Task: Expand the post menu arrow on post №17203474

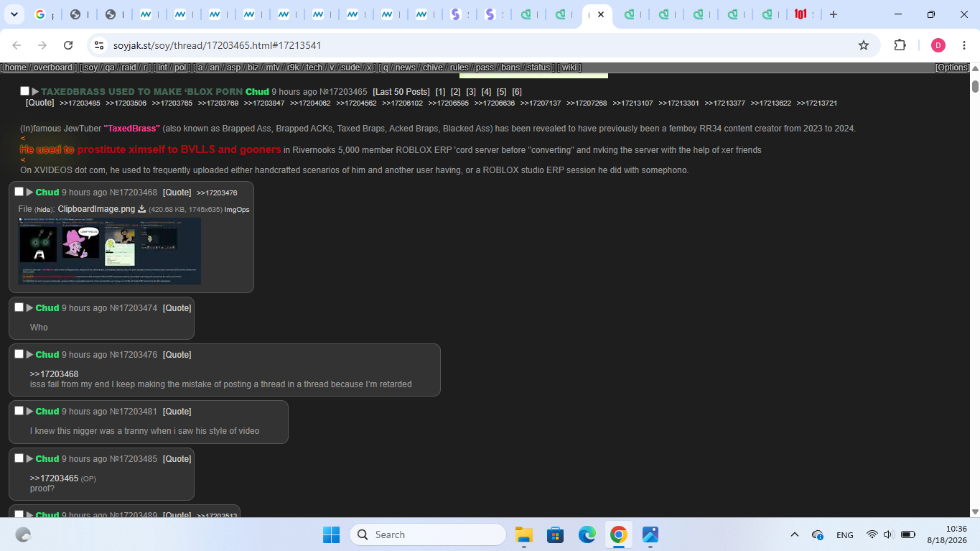Action: 29,308
